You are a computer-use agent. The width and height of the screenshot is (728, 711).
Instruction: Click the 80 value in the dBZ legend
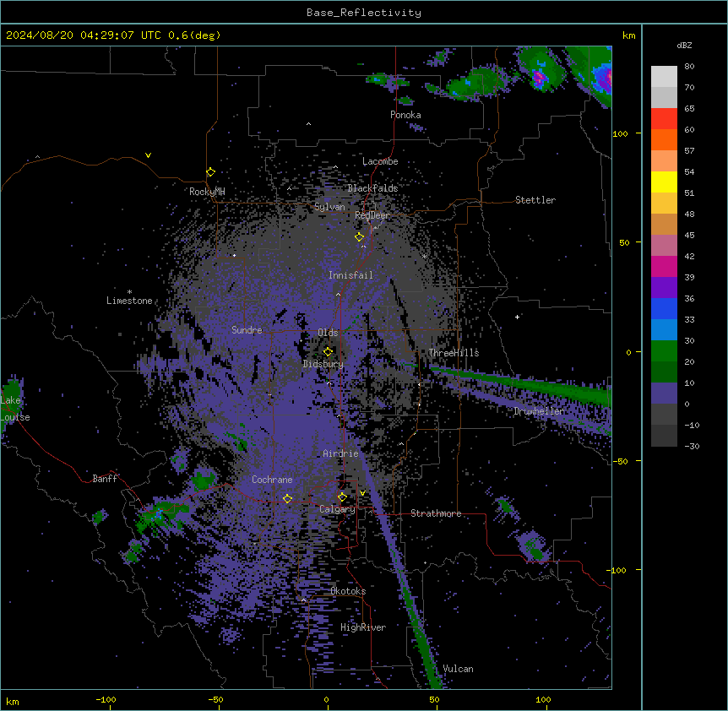[x=689, y=67]
